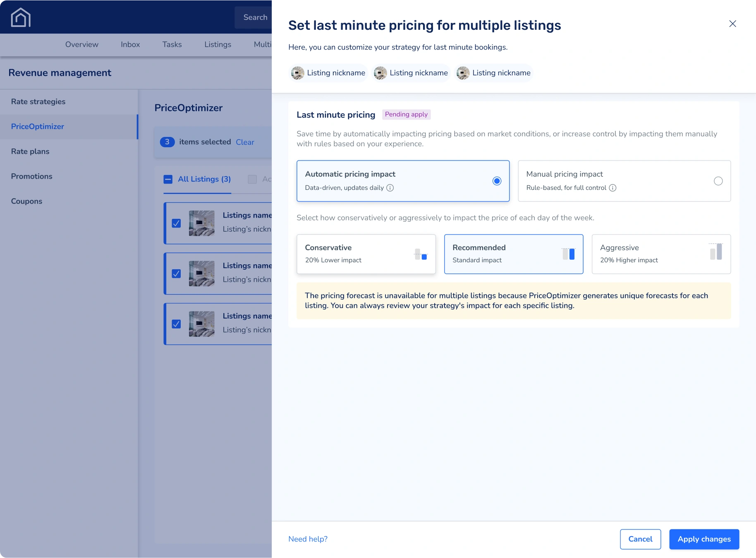Switch to the Listings tab
Image resolution: width=756 pixels, height=558 pixels.
[218, 44]
